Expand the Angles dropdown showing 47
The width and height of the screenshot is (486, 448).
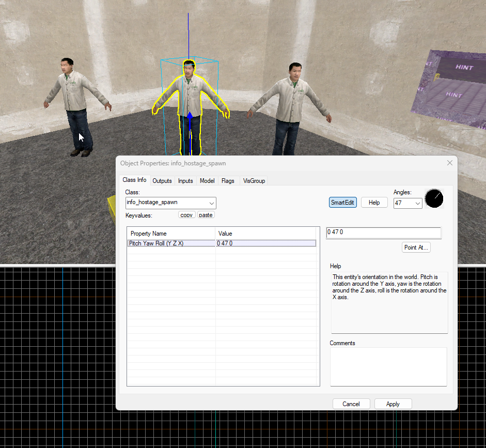pyautogui.click(x=417, y=204)
